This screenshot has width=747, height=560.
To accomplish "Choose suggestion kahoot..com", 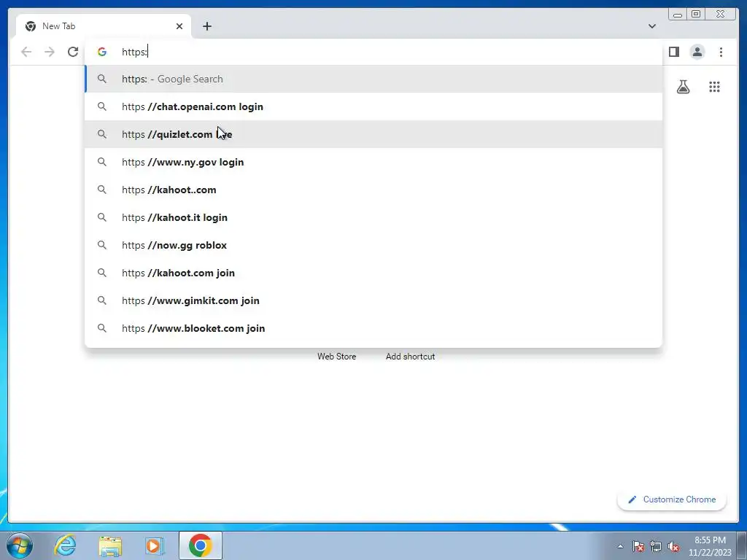I will click(373, 190).
